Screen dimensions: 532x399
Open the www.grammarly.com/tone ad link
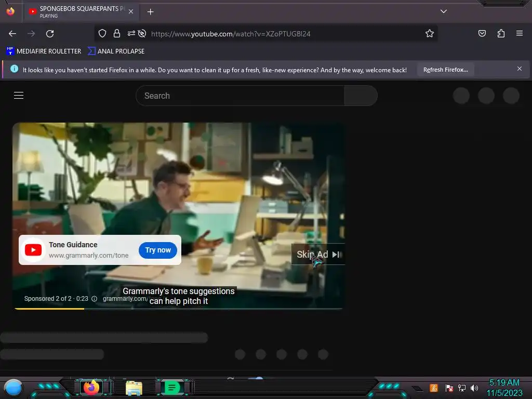click(88, 255)
